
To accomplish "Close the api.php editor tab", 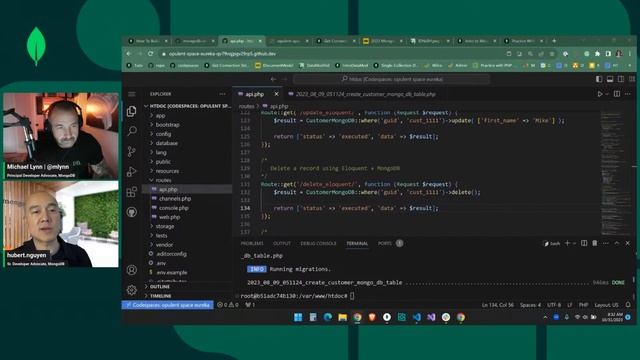I will 276,94.
